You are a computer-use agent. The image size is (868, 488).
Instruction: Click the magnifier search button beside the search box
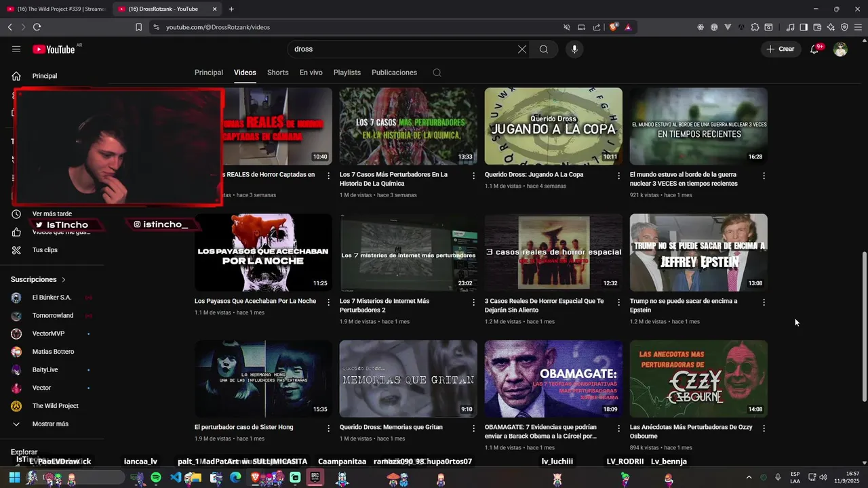tap(544, 49)
